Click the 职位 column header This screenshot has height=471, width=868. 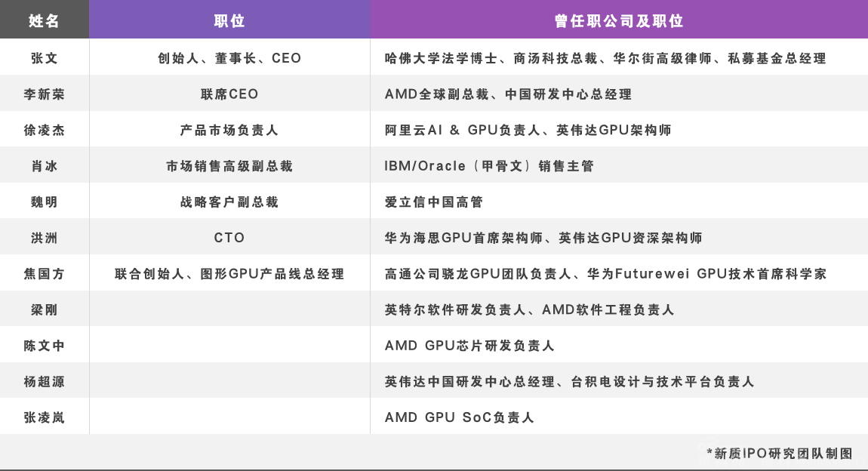click(229, 21)
